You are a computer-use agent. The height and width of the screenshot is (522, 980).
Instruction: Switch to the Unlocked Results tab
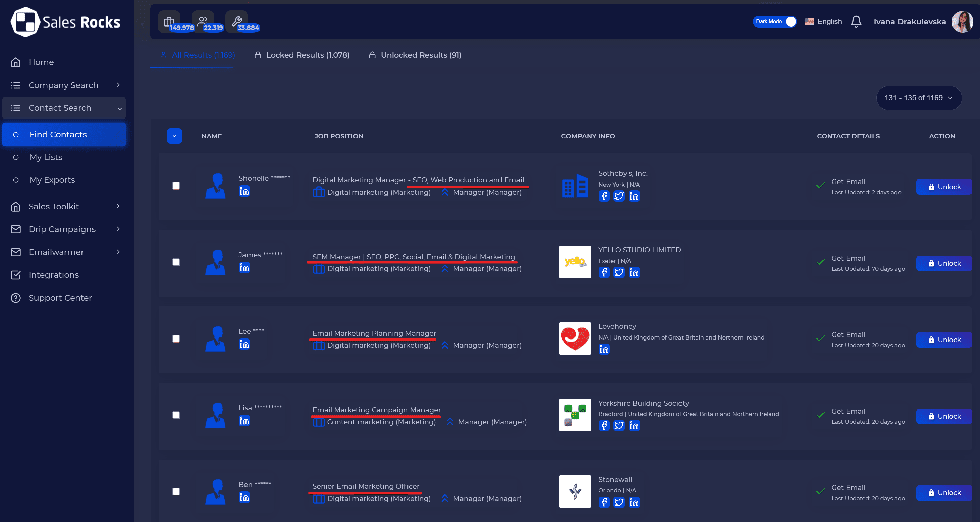pos(415,55)
